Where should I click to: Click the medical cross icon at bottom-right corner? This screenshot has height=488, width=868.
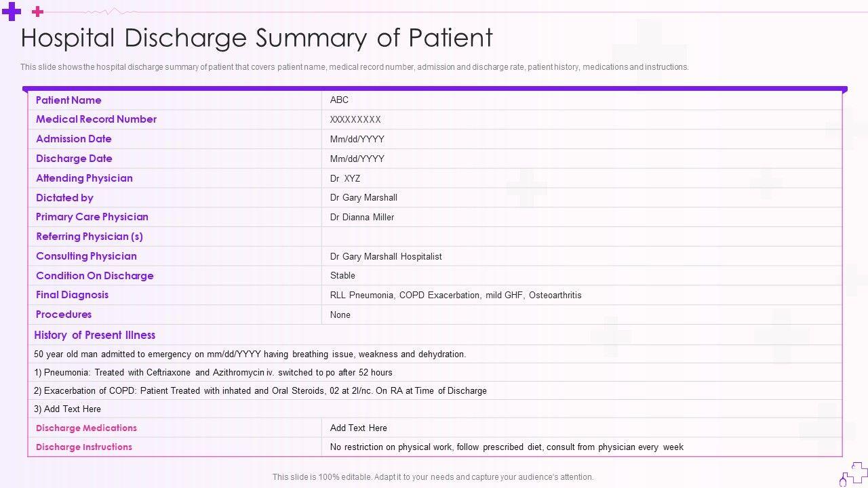pos(854,473)
